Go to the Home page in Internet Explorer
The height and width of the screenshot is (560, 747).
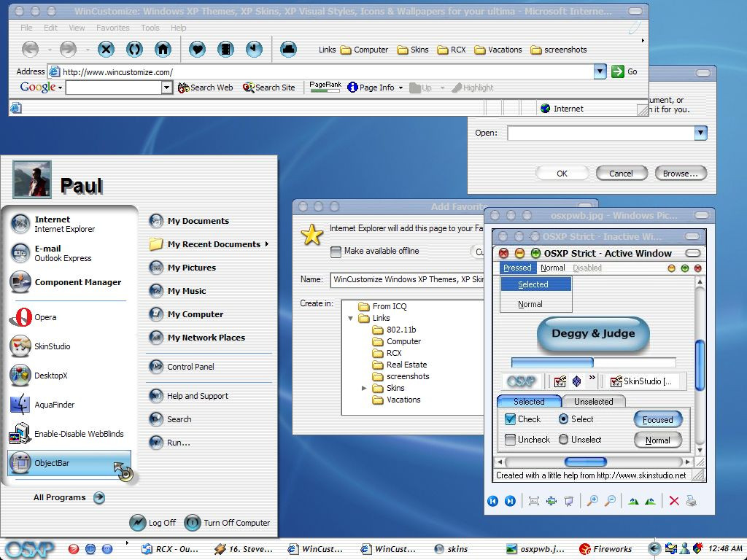(163, 49)
